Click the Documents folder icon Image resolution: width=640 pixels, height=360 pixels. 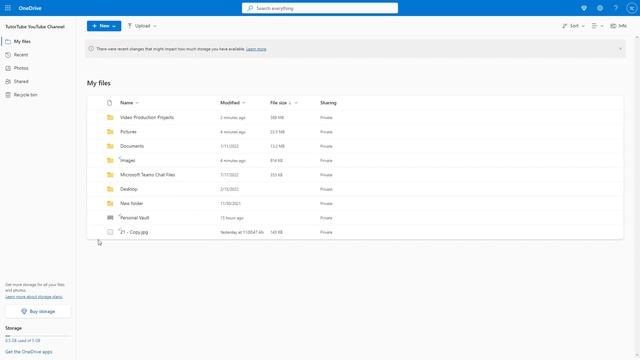pos(110,146)
